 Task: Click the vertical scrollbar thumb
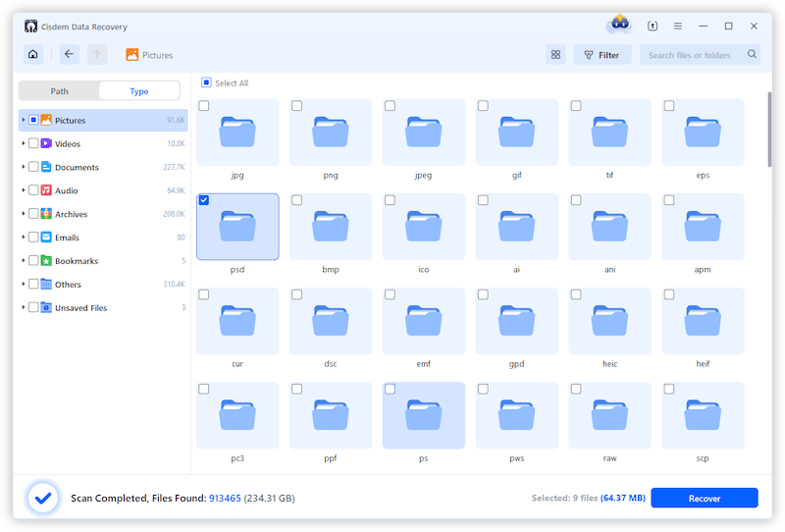[769, 130]
